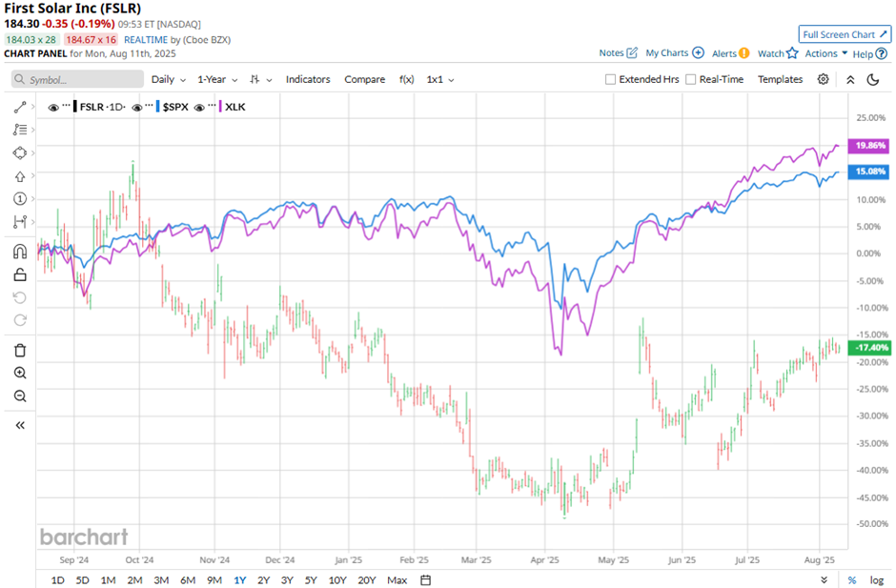Image resolution: width=896 pixels, height=588 pixels.
Task: Select the 2Y time range
Action: click(x=263, y=580)
